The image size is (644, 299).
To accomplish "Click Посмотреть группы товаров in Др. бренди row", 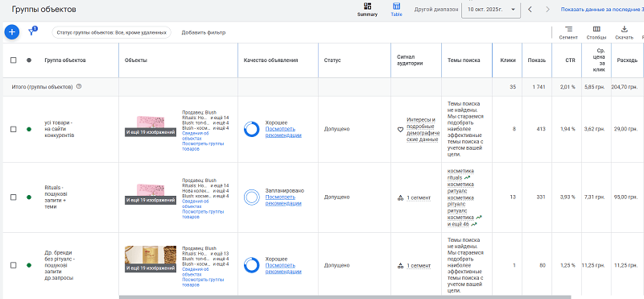I will (x=203, y=282).
